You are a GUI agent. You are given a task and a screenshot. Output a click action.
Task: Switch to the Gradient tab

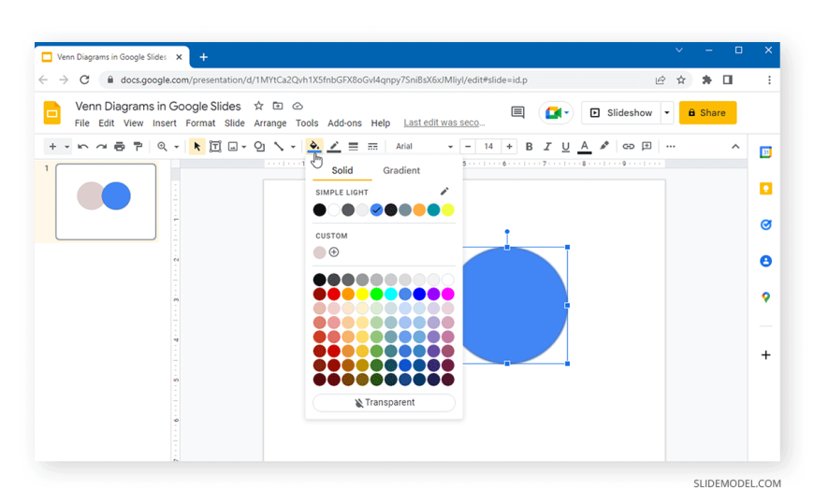click(x=401, y=170)
